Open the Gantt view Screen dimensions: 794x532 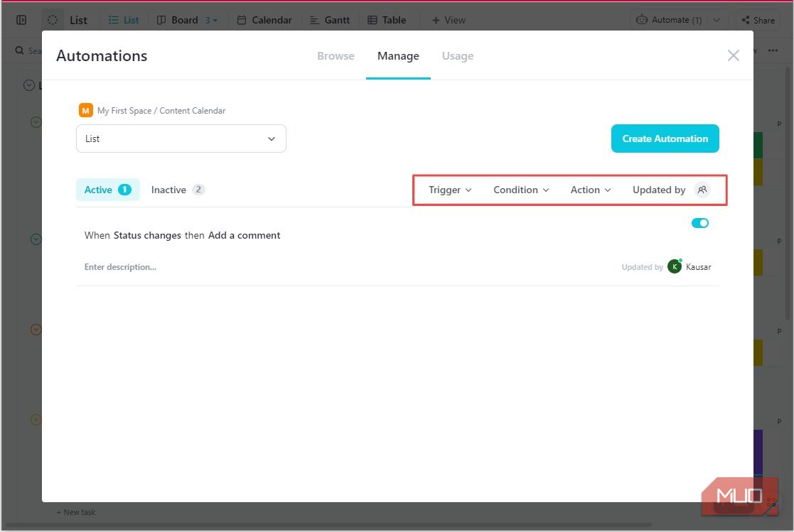point(329,20)
